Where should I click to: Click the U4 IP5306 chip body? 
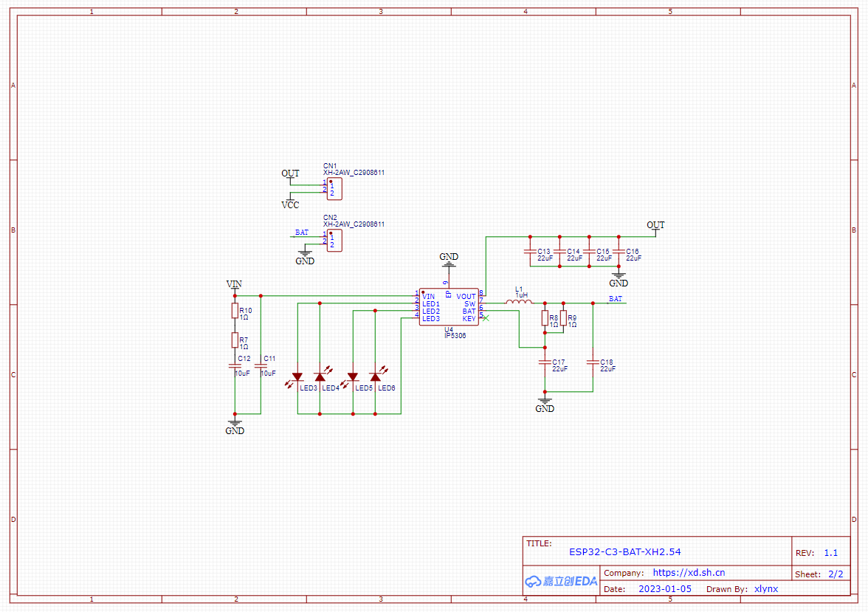(x=449, y=306)
